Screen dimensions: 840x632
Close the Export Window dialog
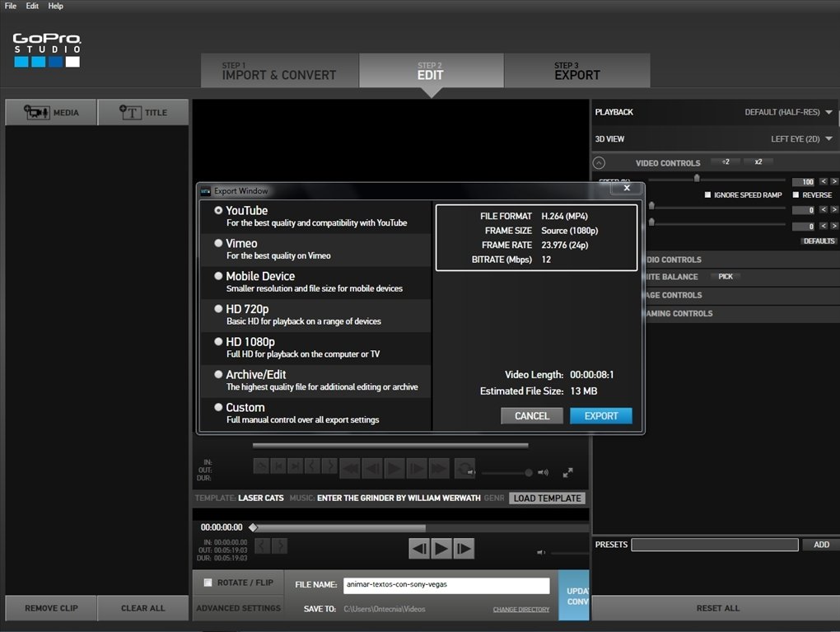627,188
